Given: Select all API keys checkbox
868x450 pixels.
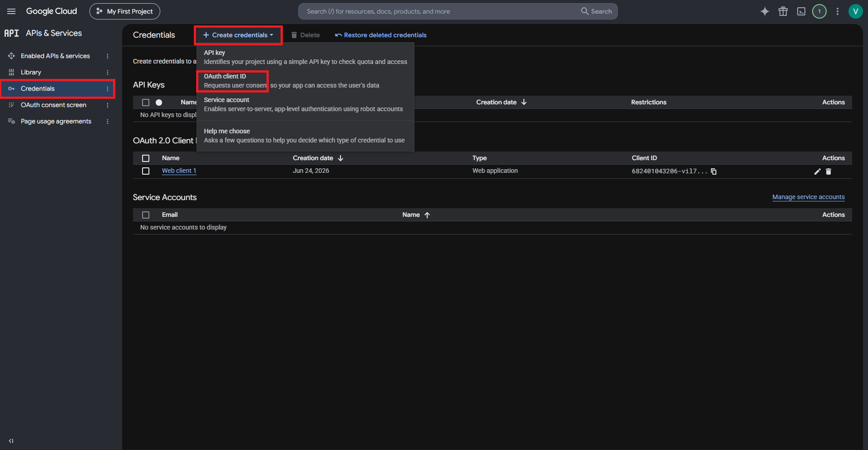Looking at the screenshot, I should (146, 103).
